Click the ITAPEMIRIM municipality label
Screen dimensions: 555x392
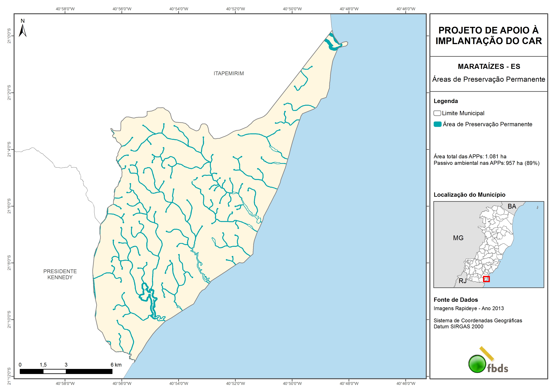[229, 73]
